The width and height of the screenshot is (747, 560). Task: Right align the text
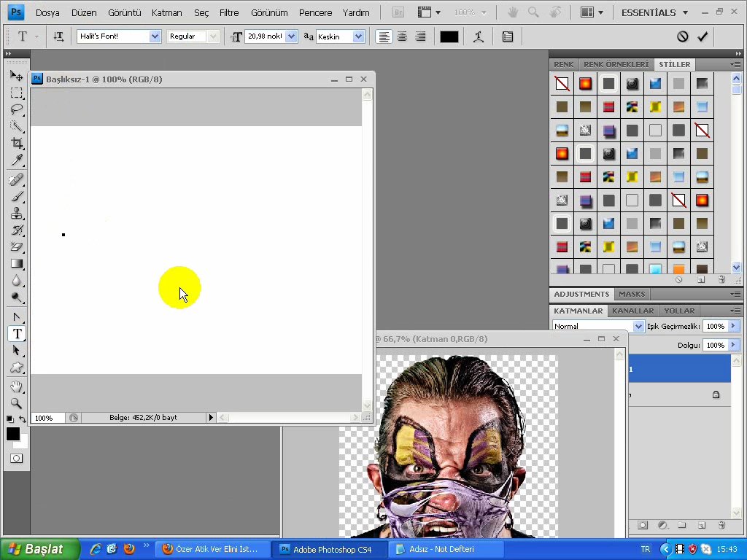point(420,36)
